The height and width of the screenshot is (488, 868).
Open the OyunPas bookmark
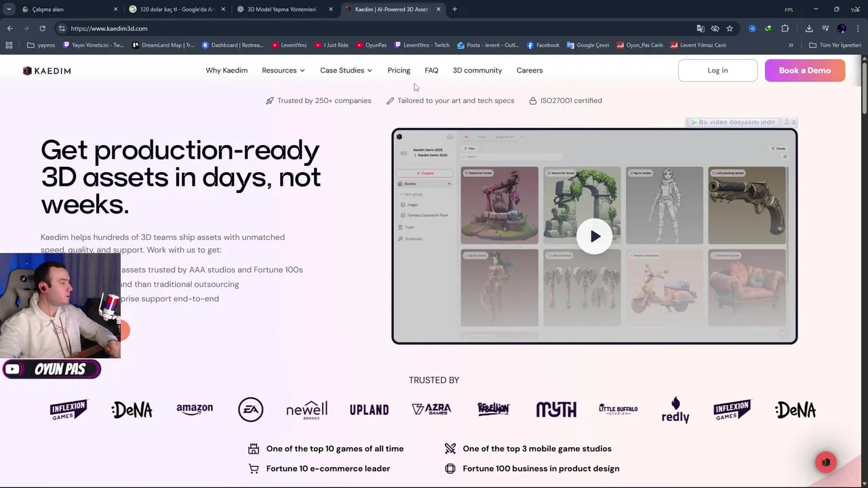pos(371,45)
